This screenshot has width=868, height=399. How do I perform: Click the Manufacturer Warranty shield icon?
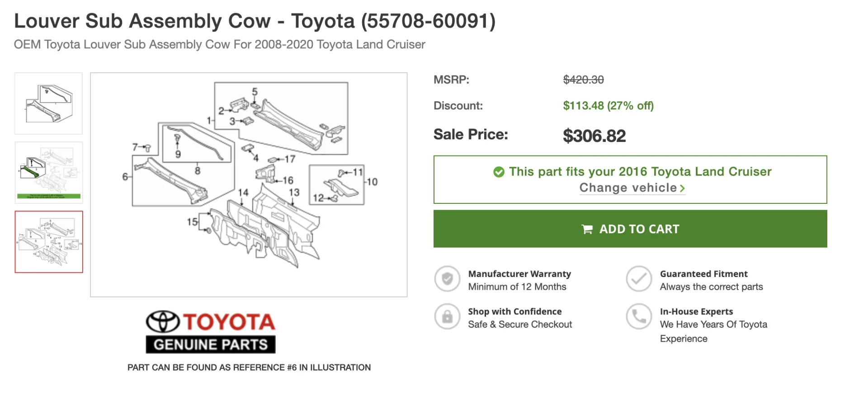pos(447,279)
